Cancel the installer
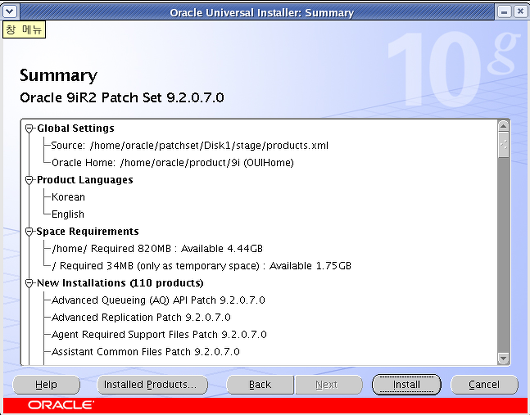530x415 pixels. [484, 385]
